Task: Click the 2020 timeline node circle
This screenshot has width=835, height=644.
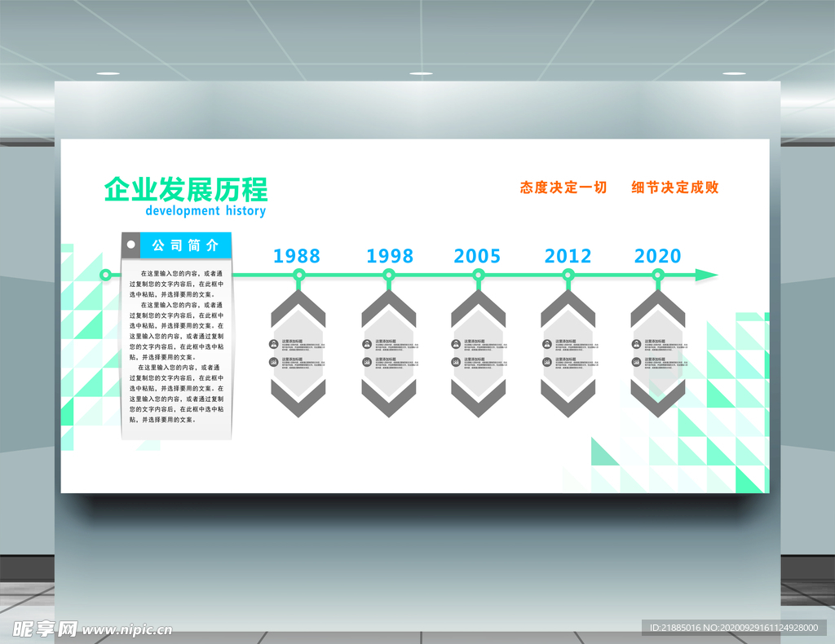Action: (x=657, y=276)
